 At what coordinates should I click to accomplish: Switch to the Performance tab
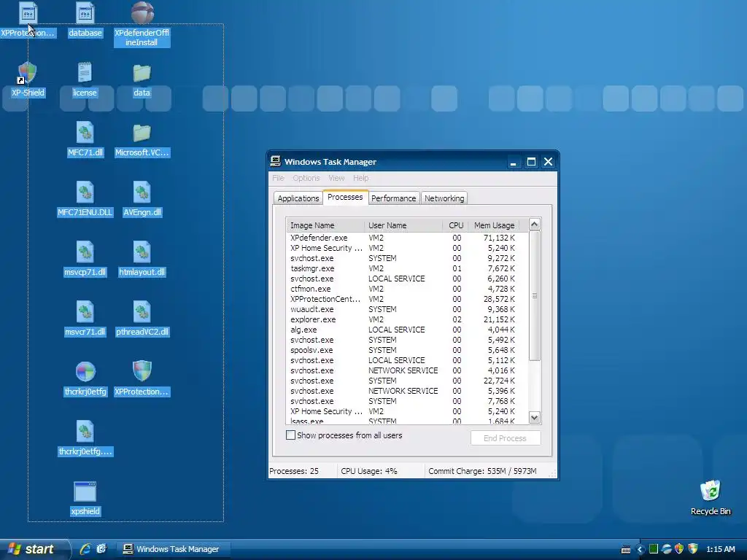(393, 198)
